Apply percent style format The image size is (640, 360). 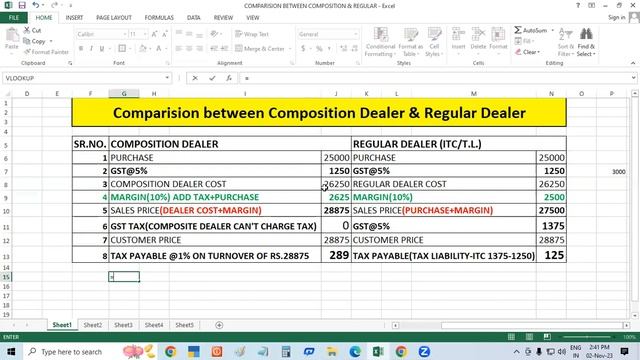(319, 49)
